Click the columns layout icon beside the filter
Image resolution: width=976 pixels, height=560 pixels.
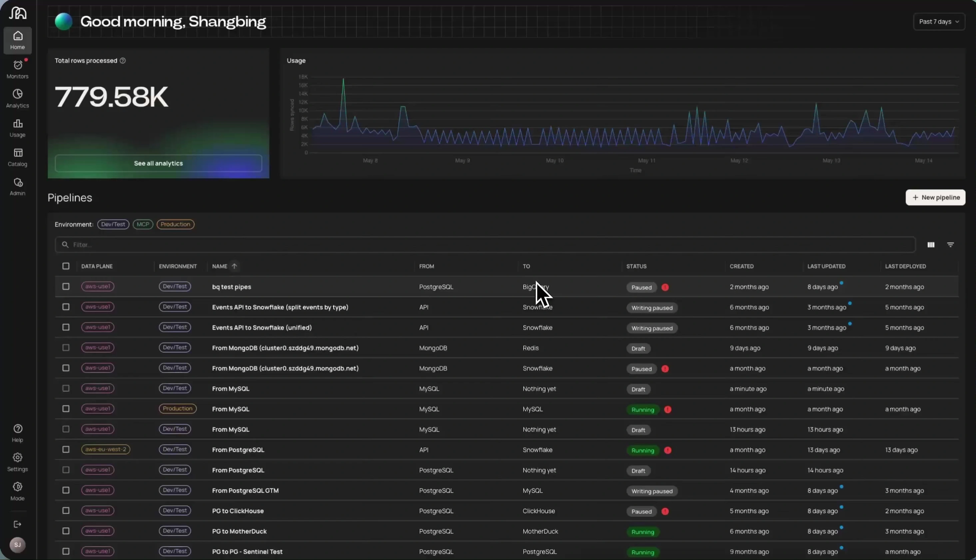click(931, 245)
